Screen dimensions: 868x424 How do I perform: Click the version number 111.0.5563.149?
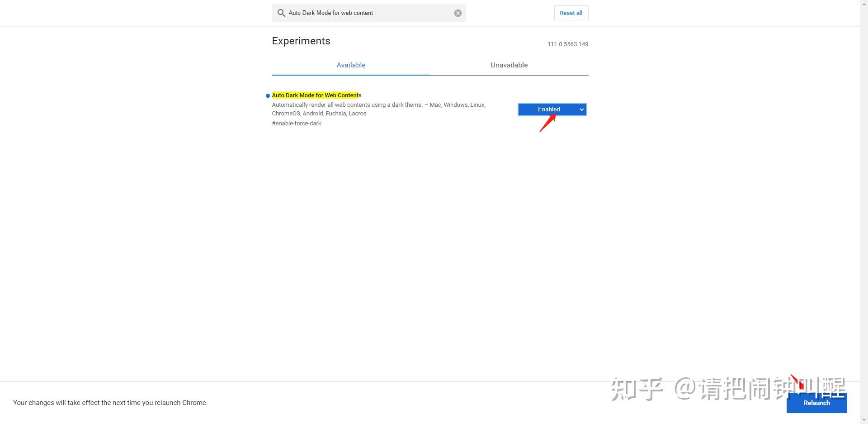click(568, 44)
